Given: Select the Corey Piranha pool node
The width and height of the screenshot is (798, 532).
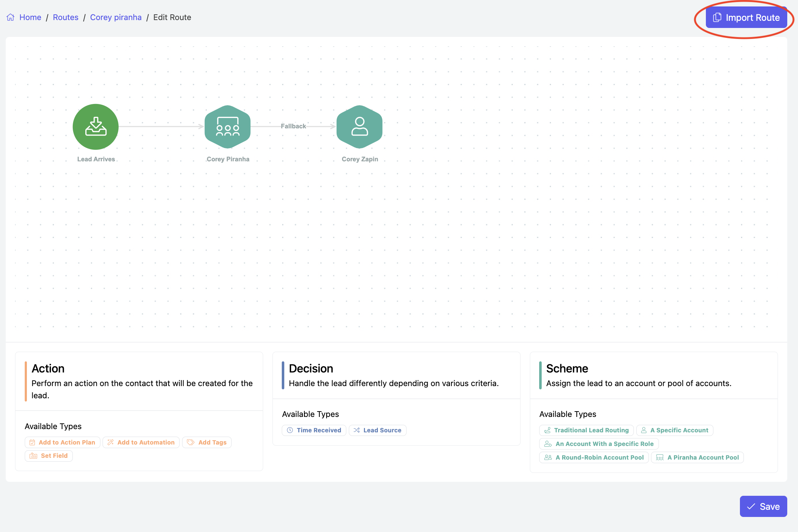Looking at the screenshot, I should pyautogui.click(x=228, y=127).
